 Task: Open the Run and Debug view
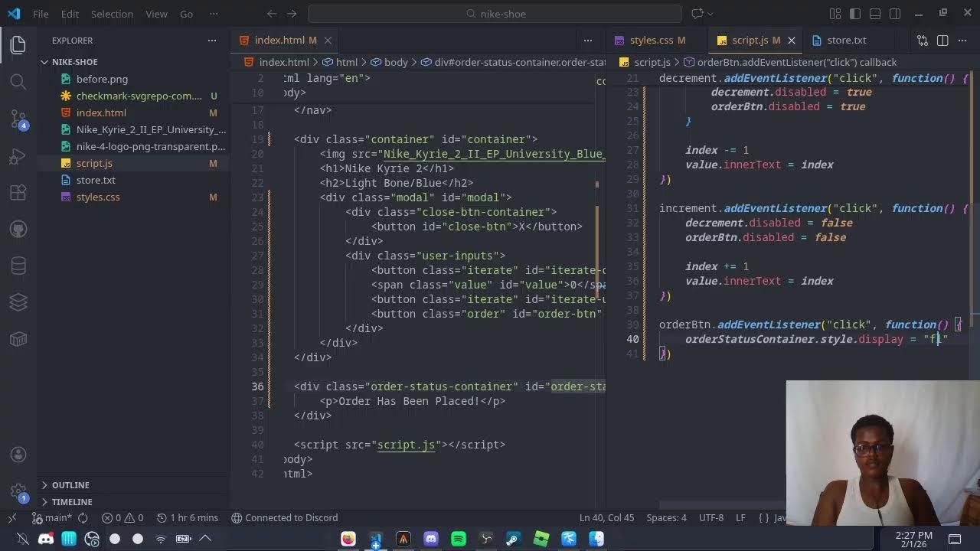point(18,157)
